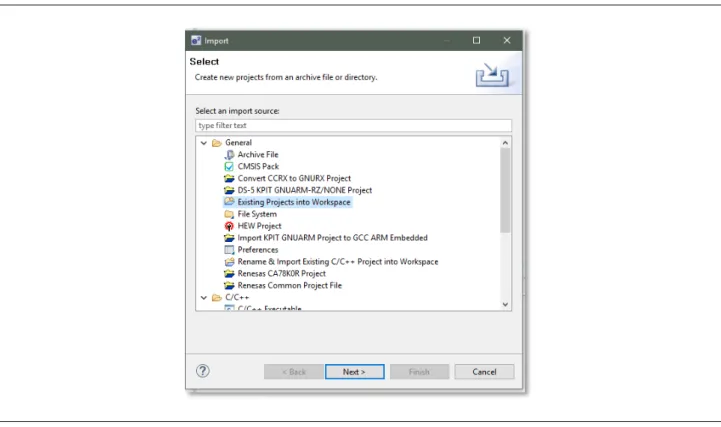Screen dimensions: 721x427
Task: Select Convert CCRX to GNURX Project
Action: [294, 178]
